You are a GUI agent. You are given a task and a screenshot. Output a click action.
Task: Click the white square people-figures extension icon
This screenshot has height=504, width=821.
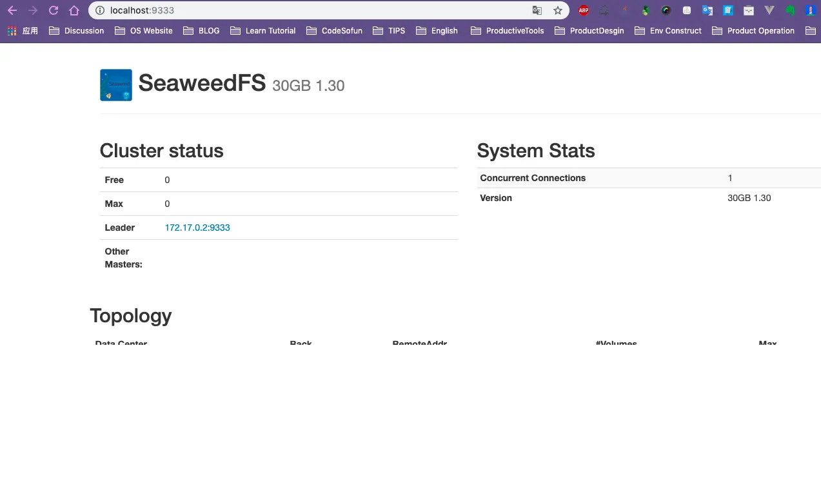(x=687, y=10)
